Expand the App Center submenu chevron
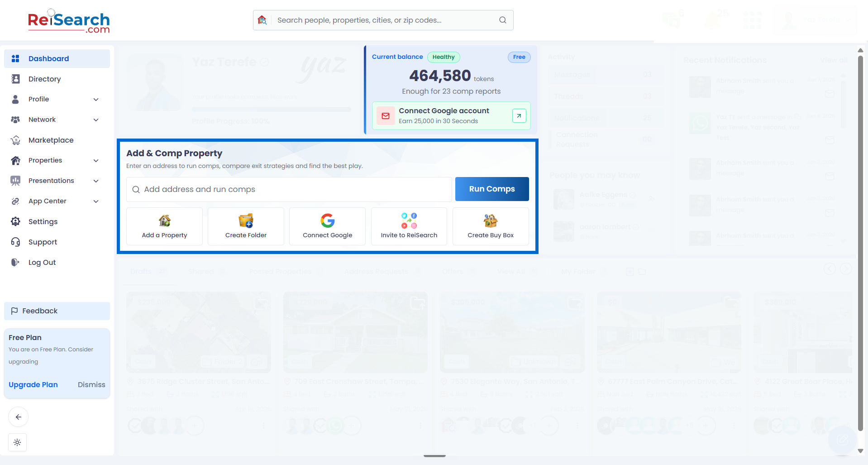 (96, 201)
